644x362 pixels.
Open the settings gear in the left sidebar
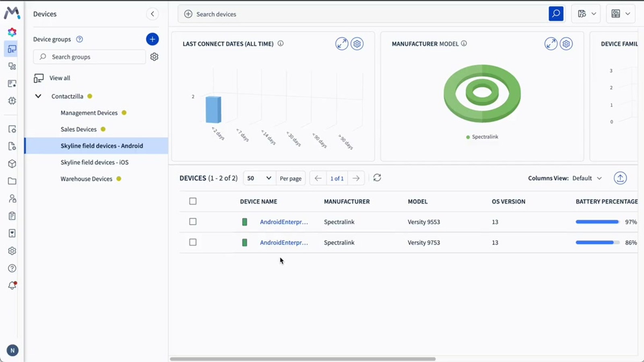click(x=12, y=251)
